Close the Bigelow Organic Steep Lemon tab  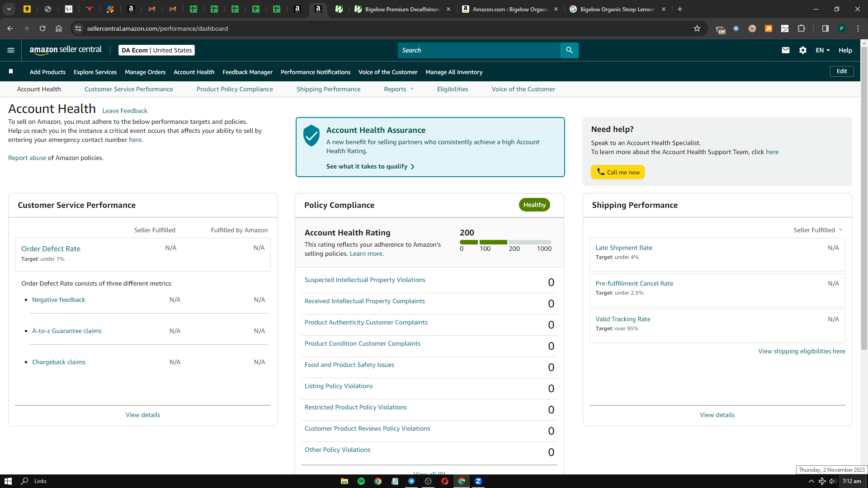(x=664, y=9)
